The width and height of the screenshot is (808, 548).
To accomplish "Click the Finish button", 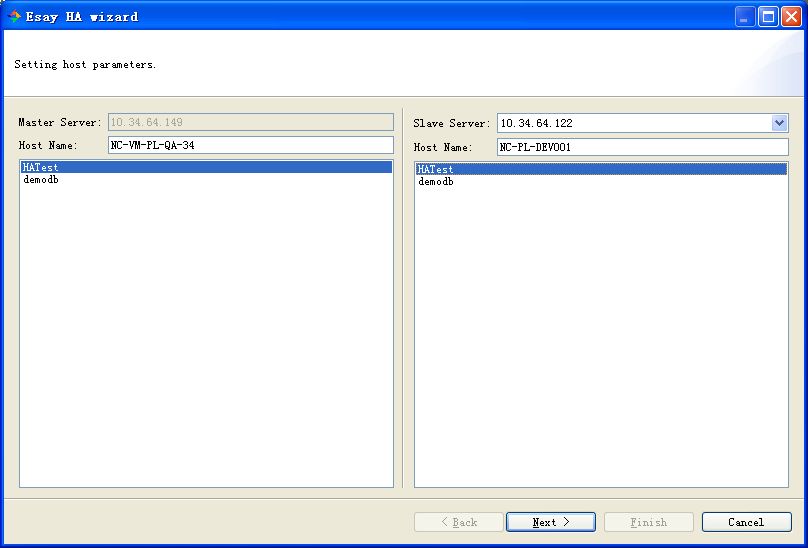I will tap(648, 522).
